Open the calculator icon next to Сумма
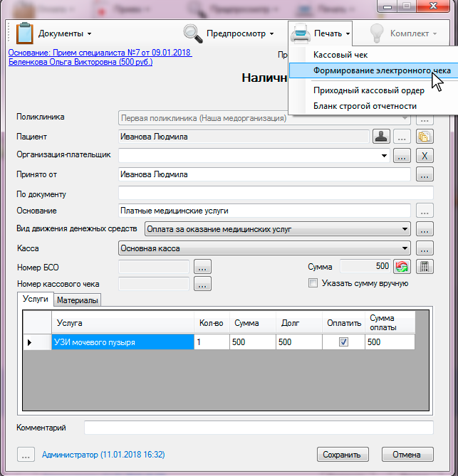Screen dimensions: 458x476 [425, 267]
